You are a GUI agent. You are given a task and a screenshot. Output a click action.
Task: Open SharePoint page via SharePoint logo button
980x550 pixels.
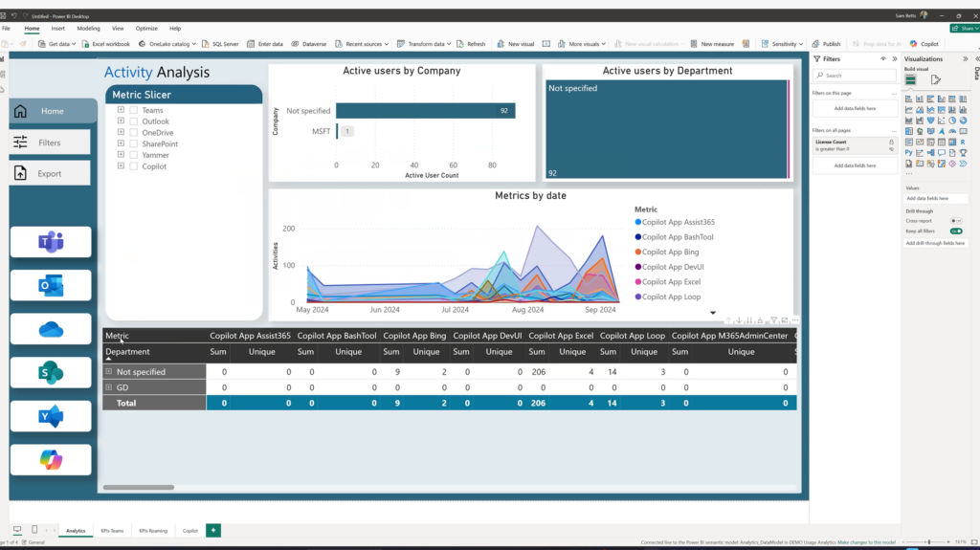point(51,373)
